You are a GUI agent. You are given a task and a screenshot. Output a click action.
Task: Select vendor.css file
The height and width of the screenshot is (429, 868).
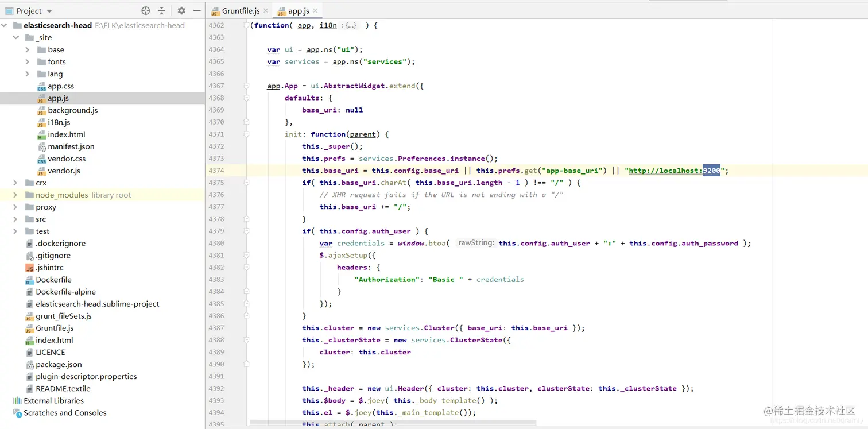[67, 159]
